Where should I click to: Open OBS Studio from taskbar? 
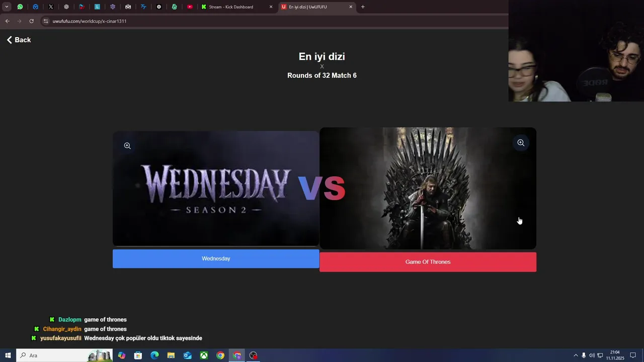pyautogui.click(x=254, y=355)
